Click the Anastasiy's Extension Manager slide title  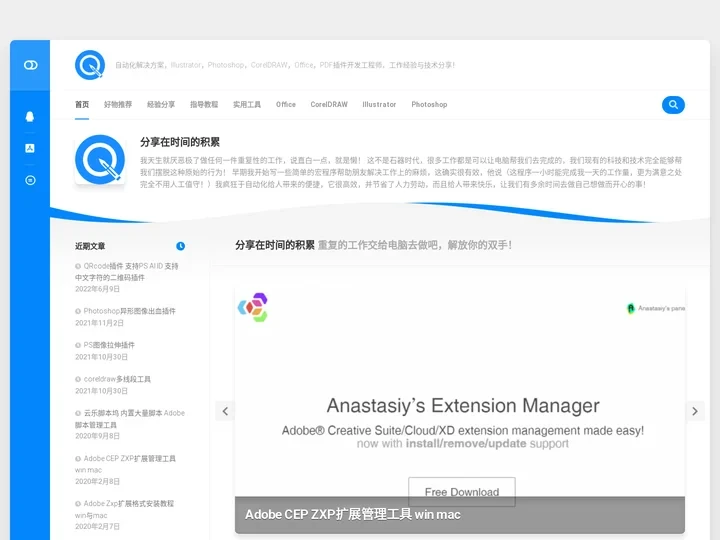(x=463, y=406)
